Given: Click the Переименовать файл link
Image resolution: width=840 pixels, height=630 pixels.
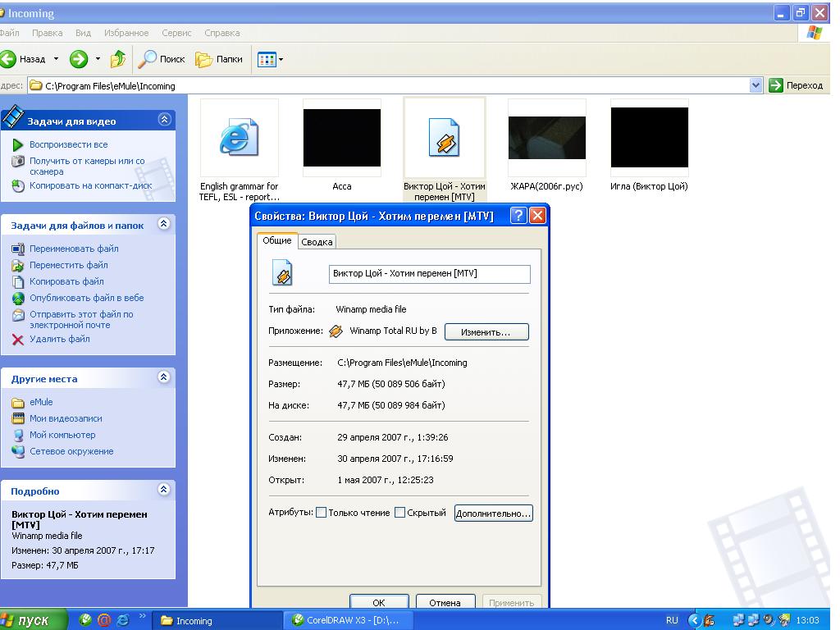Looking at the screenshot, I should pyautogui.click(x=74, y=249).
